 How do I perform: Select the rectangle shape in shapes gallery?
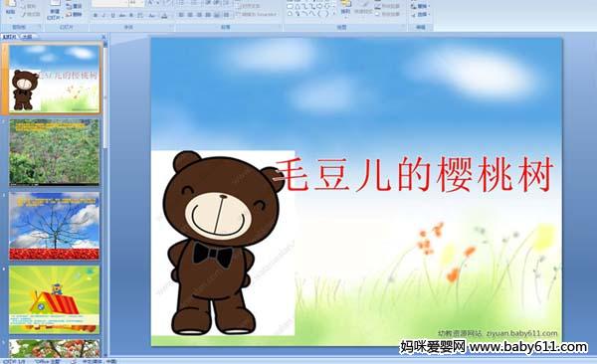291,7
